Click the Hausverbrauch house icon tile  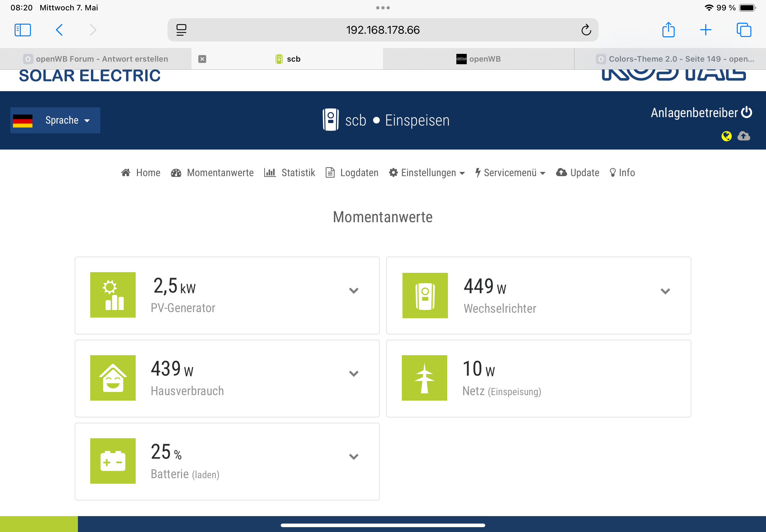tap(113, 378)
